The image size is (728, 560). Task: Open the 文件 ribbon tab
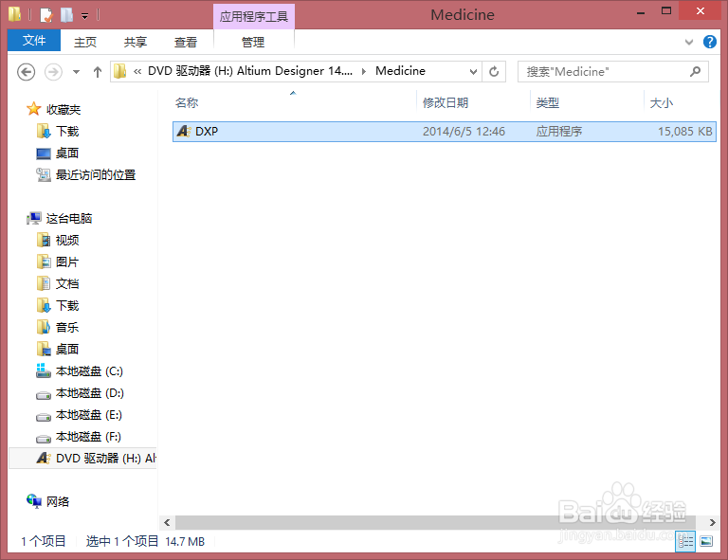34,41
